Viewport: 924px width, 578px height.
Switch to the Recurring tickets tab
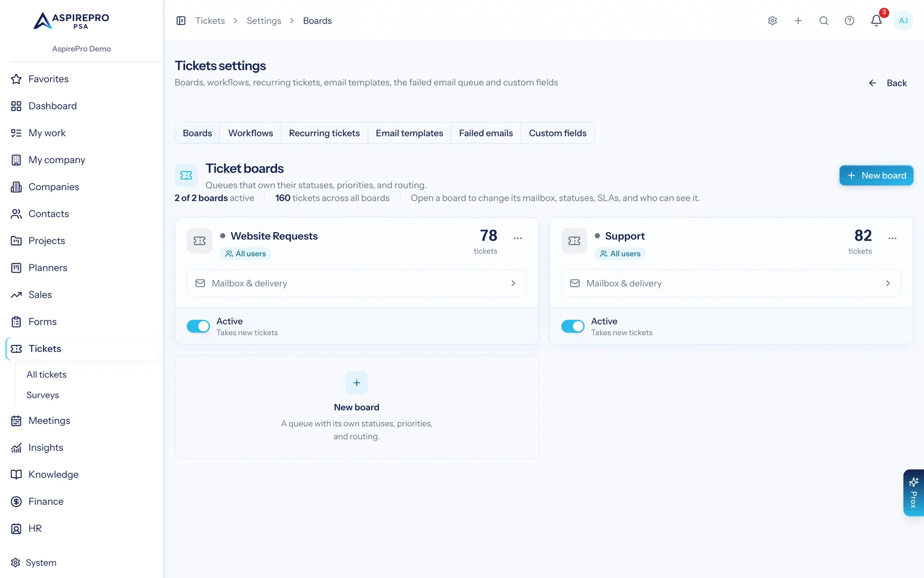click(324, 133)
